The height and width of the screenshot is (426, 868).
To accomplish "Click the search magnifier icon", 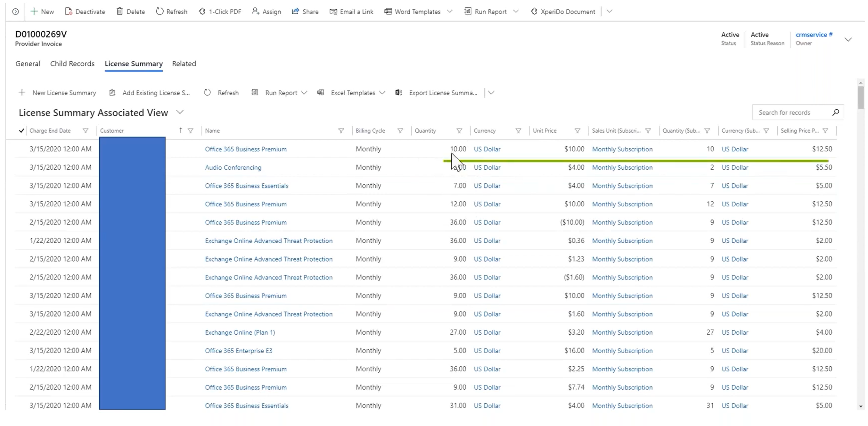I will [x=835, y=112].
